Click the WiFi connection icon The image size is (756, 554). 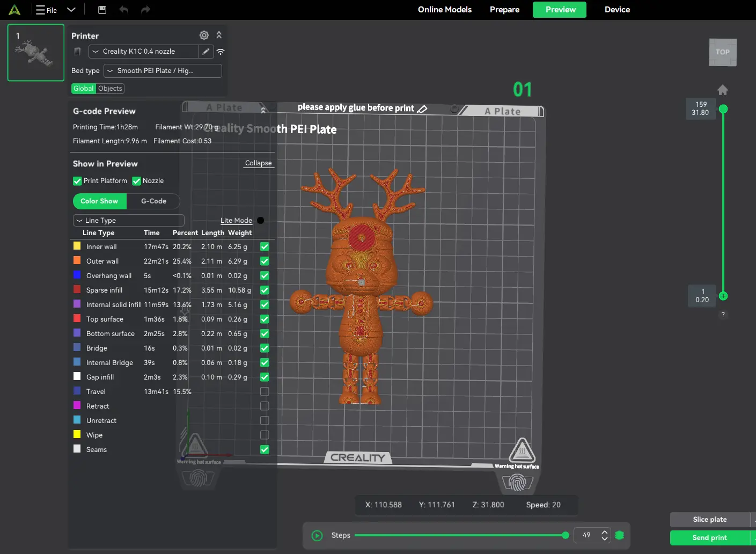pos(221,52)
